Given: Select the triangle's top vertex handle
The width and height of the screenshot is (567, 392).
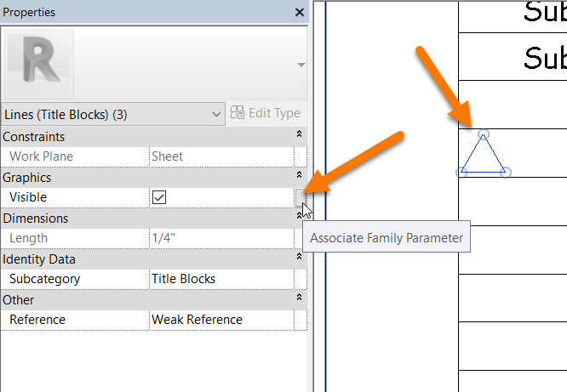Looking at the screenshot, I should pos(483,134).
